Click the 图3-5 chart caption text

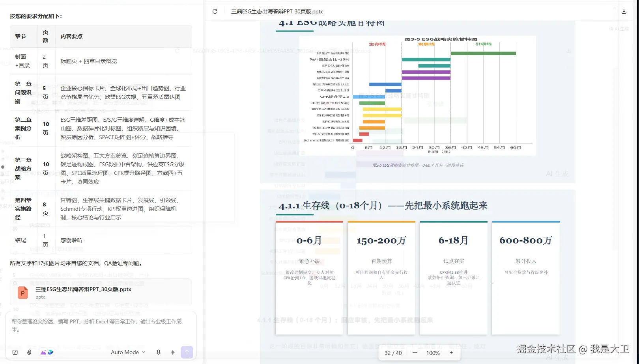click(418, 165)
